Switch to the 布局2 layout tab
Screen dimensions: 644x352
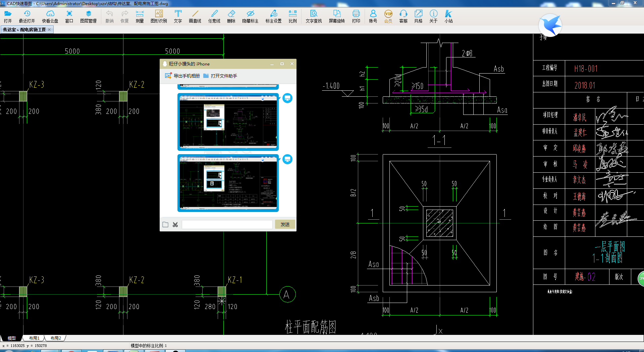[x=56, y=338]
